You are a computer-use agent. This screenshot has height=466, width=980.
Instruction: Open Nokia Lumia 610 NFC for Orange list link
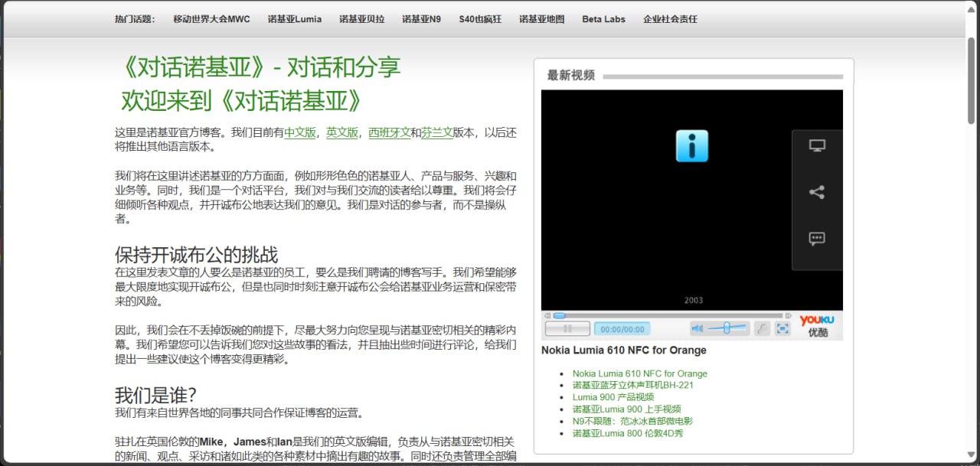tap(639, 374)
